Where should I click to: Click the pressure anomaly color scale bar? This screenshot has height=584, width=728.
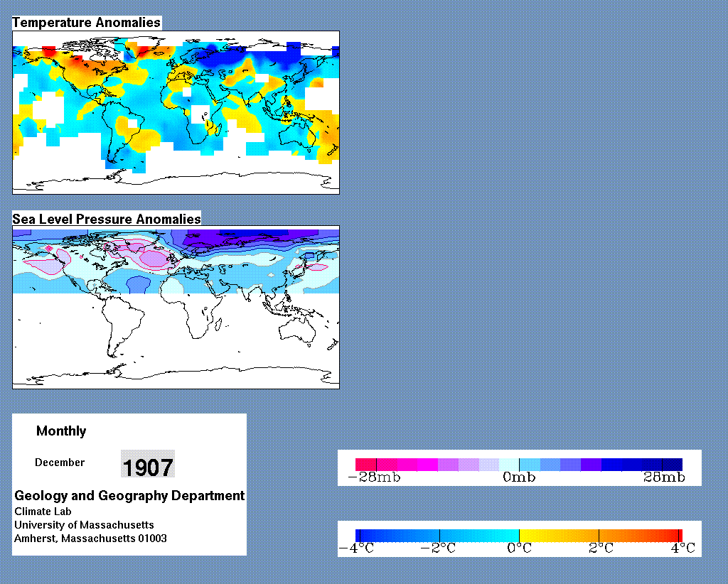point(519,465)
